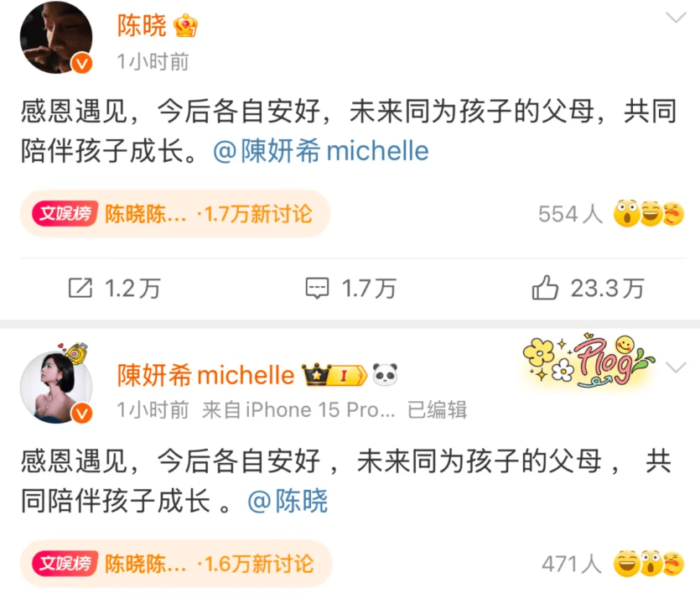
Task: Like the first post with thumbs-up
Action: tap(545, 287)
